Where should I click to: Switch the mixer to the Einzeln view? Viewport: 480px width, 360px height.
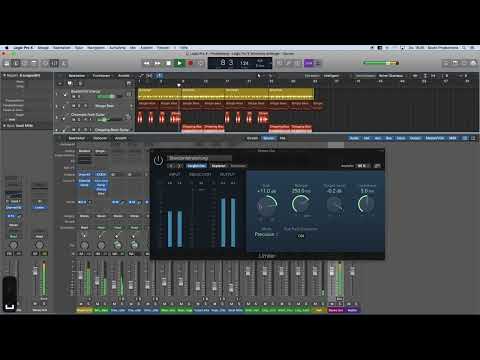(x=252, y=138)
